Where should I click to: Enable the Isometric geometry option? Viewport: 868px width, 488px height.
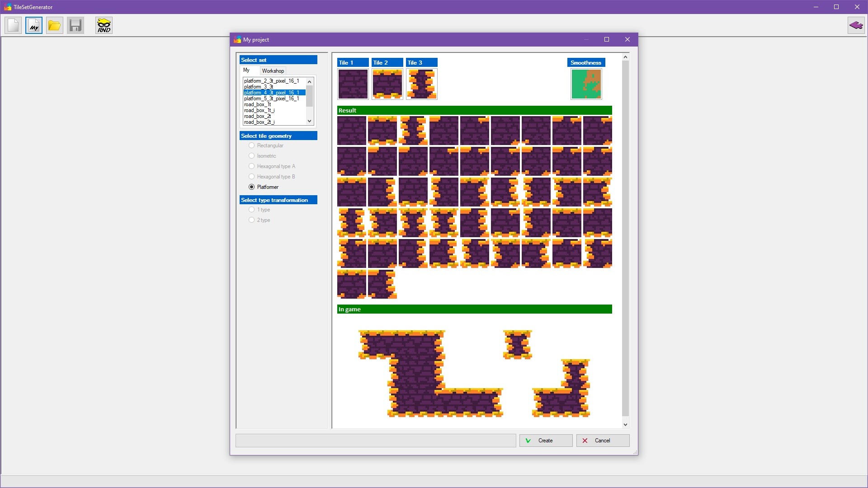(x=252, y=156)
